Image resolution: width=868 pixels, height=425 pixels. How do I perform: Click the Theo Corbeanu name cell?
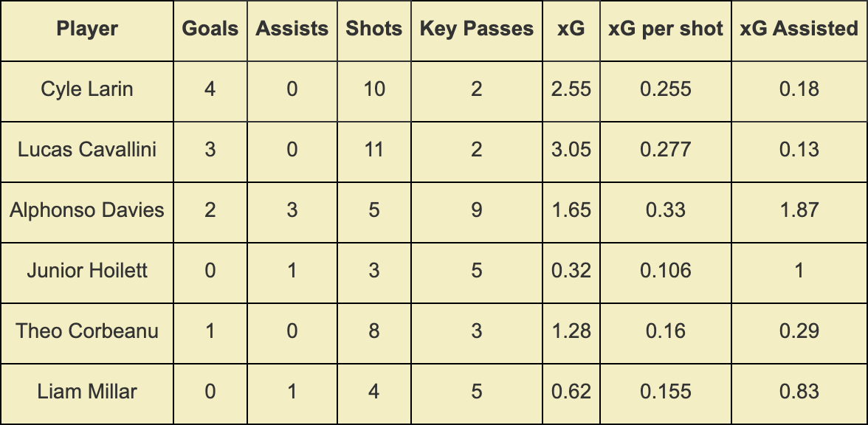point(87,331)
